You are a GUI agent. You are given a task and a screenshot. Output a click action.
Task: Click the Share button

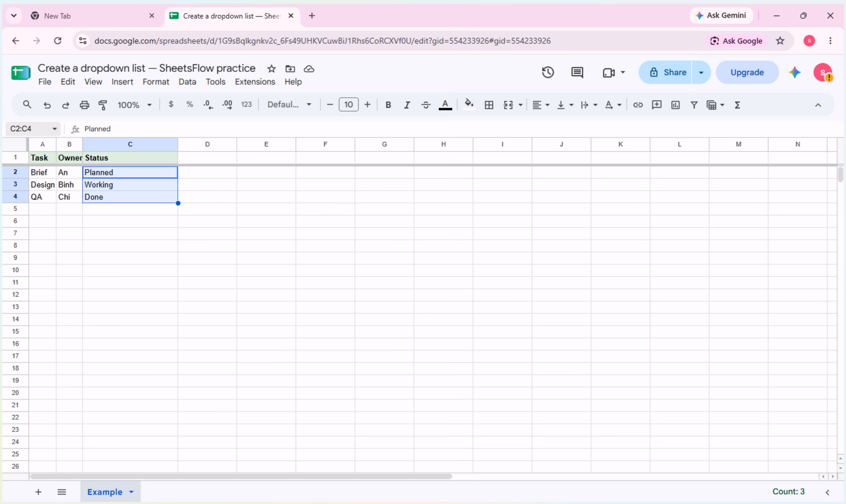[x=666, y=72]
